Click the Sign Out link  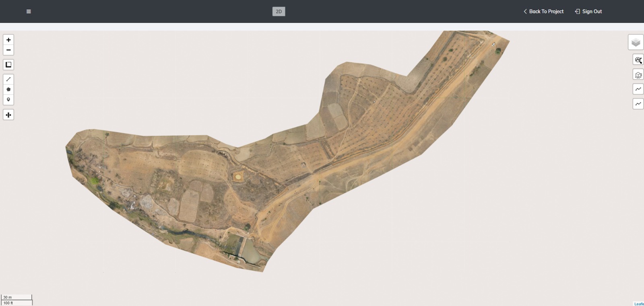(588, 12)
